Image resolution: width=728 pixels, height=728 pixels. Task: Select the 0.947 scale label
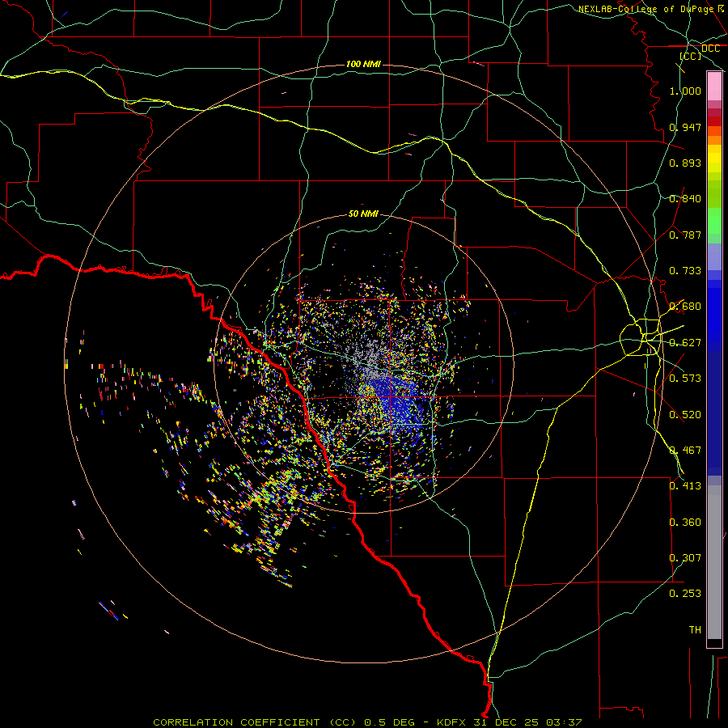pyautogui.click(x=685, y=127)
